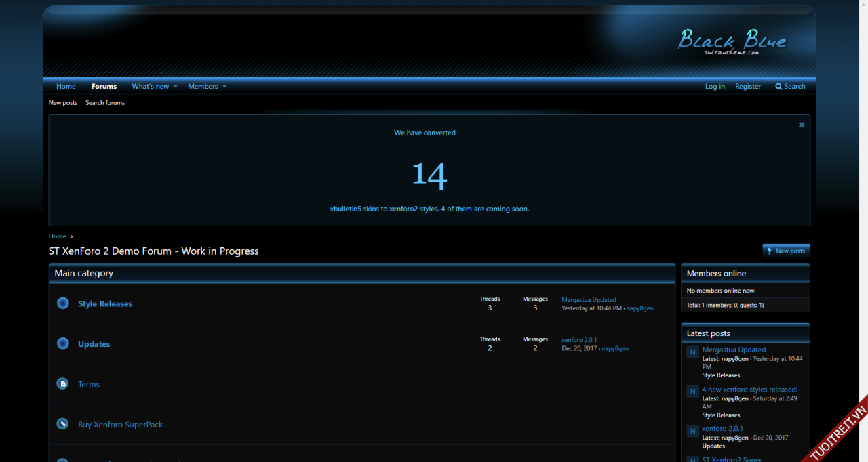Click the Terms page icon

point(63,384)
